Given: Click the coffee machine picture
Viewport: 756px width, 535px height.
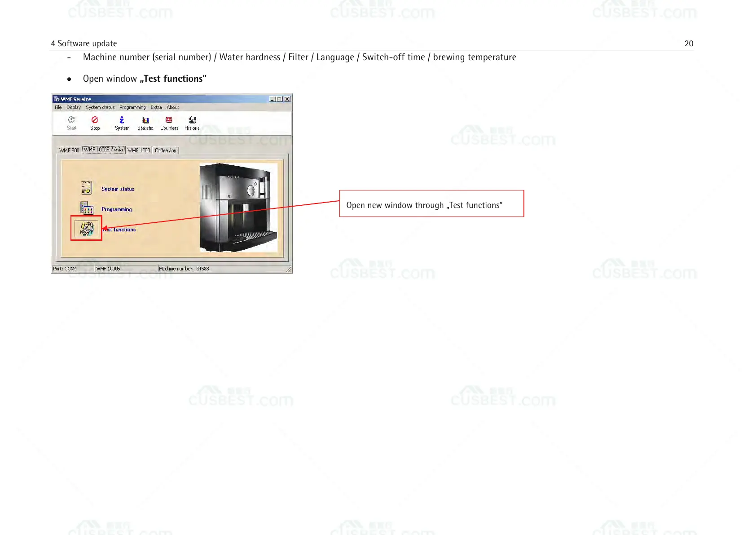Looking at the screenshot, I should click(238, 207).
